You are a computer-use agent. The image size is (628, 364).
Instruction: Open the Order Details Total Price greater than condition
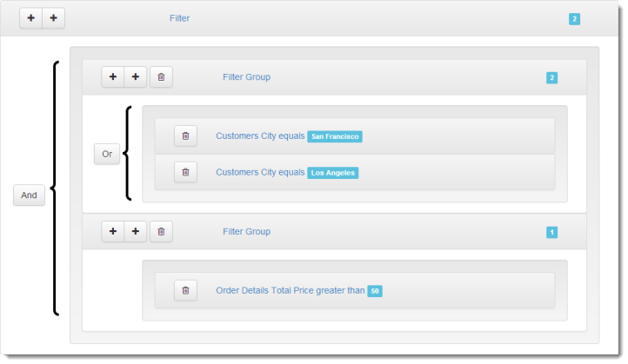click(x=290, y=291)
